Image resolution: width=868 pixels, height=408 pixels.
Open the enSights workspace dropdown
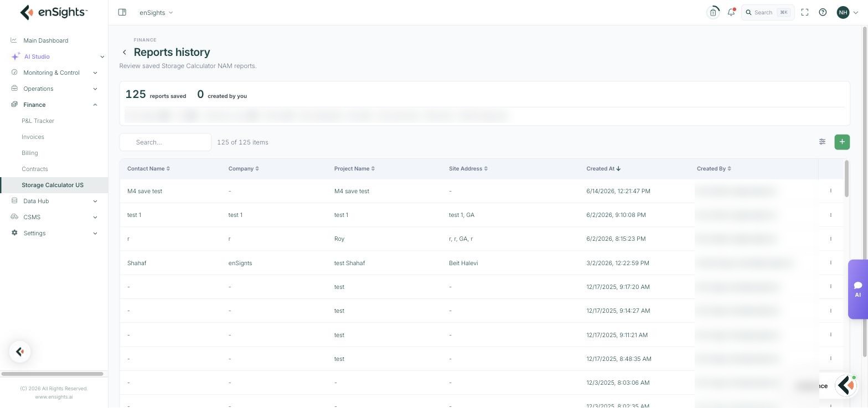click(156, 12)
